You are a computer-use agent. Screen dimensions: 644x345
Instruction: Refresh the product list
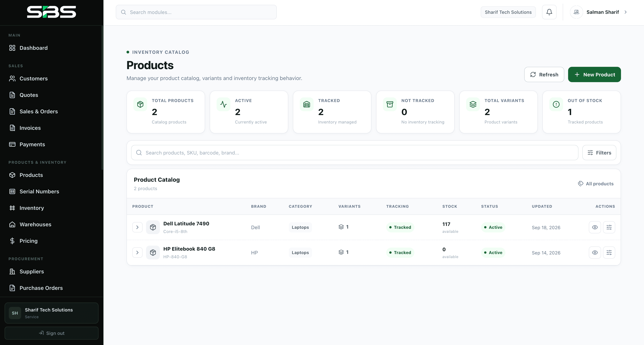544,74
